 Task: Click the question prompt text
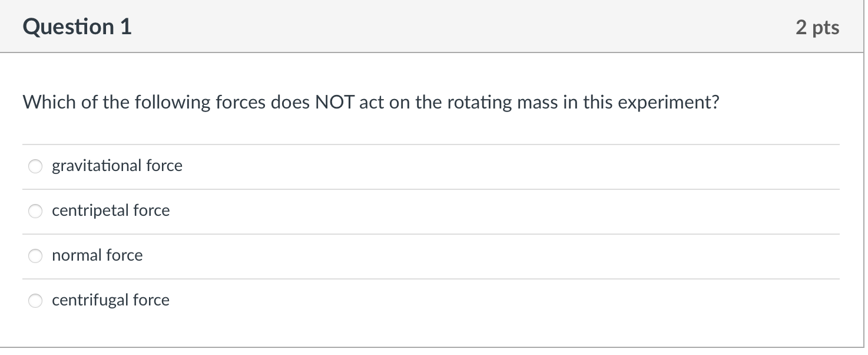[370, 101]
